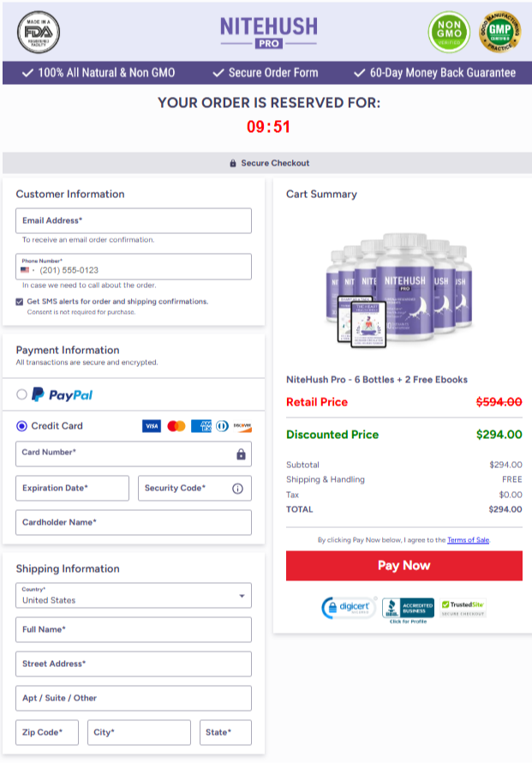Viewport: 532px width, 763px height.
Task: Select the PayPal payment option
Action: coord(22,394)
